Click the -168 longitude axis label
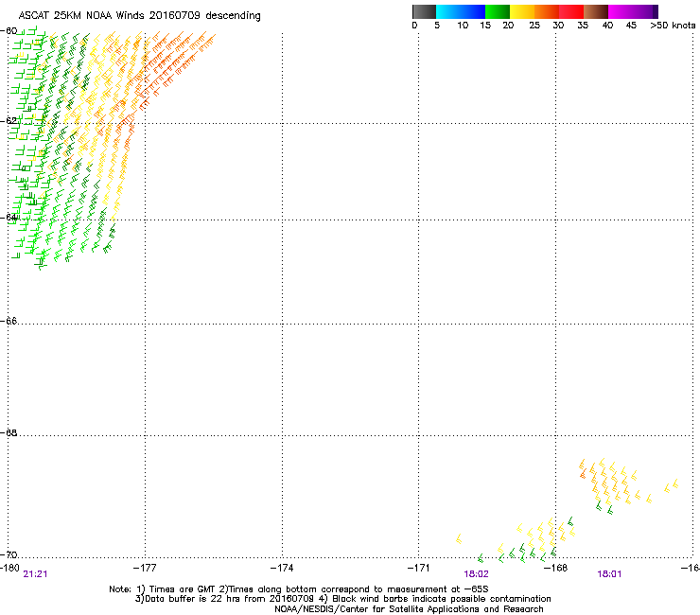This screenshot has width=700, height=615. tap(556, 568)
